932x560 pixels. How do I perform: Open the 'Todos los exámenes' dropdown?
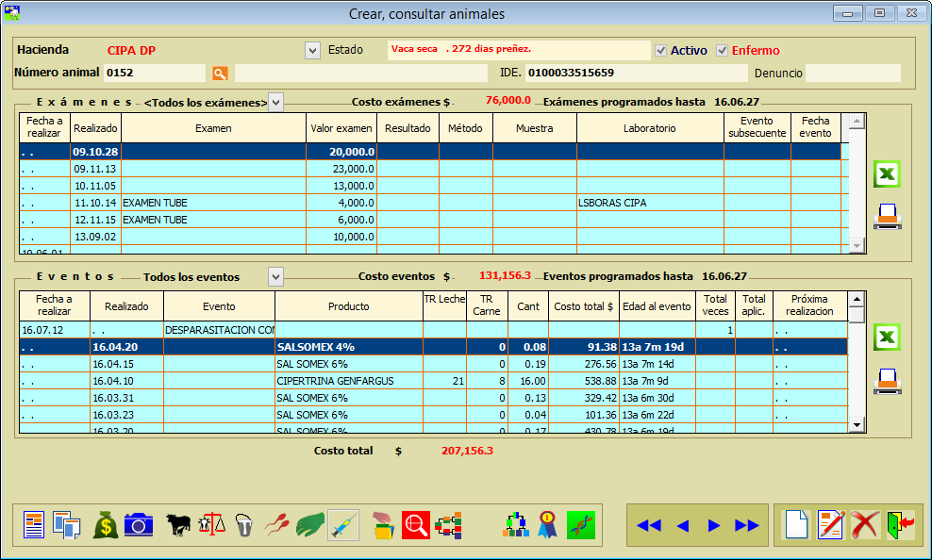(275, 102)
